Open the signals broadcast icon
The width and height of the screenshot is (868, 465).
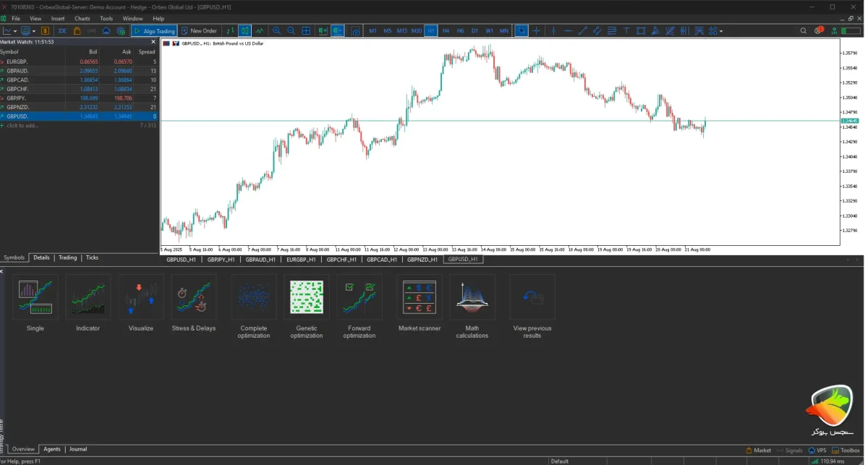point(92,31)
